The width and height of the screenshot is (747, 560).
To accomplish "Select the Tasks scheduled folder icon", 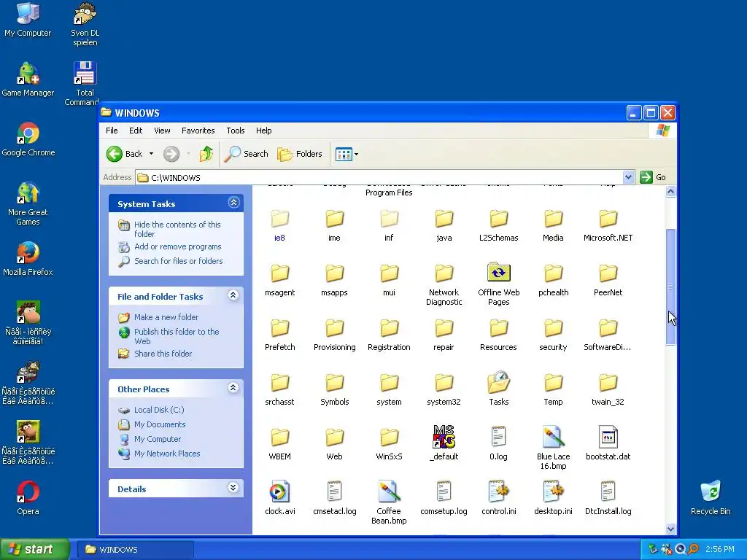I will pyautogui.click(x=498, y=382).
